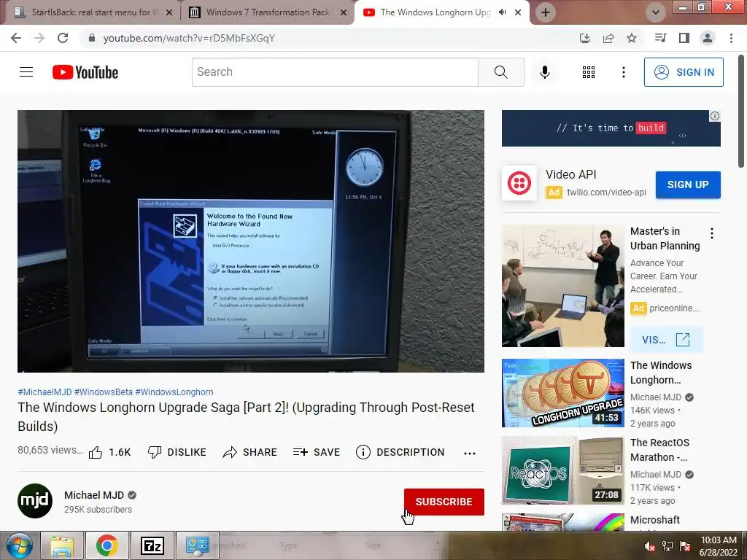Like the video (1.6K)

pos(109,452)
